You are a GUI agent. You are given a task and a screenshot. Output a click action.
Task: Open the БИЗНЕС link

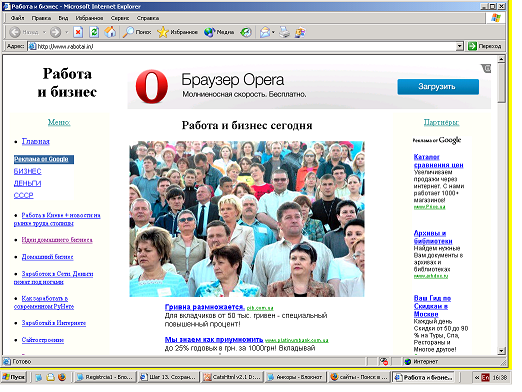[x=27, y=171]
